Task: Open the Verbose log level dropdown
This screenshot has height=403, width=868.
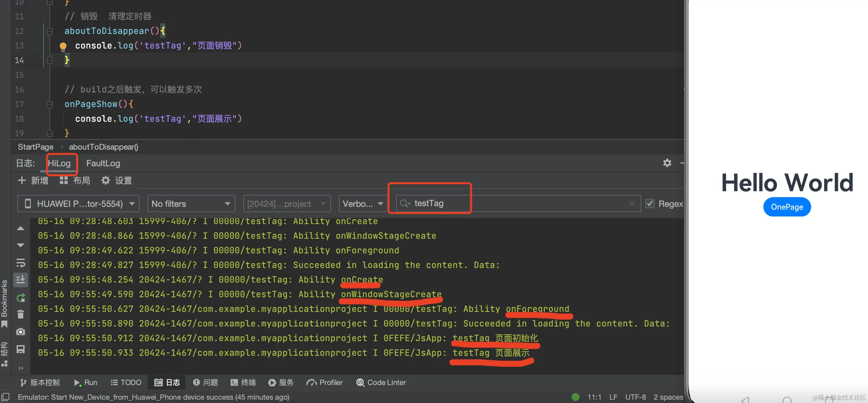Action: [363, 204]
